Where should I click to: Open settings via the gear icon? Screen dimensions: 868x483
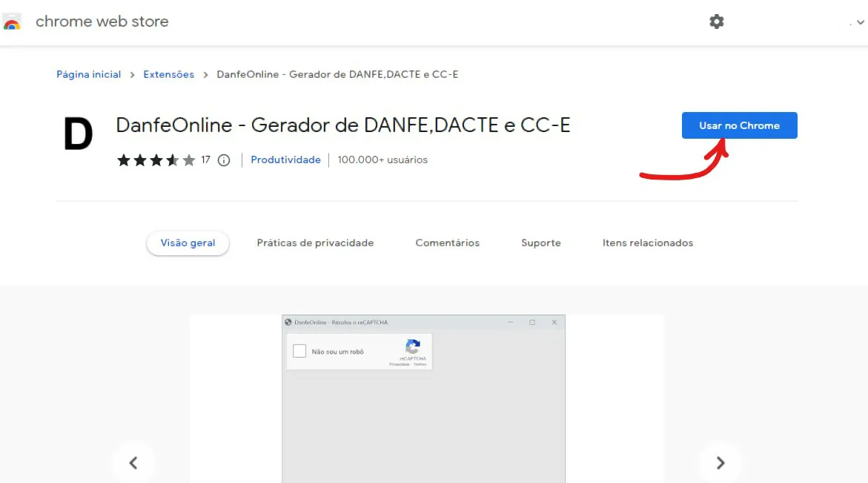[716, 22]
